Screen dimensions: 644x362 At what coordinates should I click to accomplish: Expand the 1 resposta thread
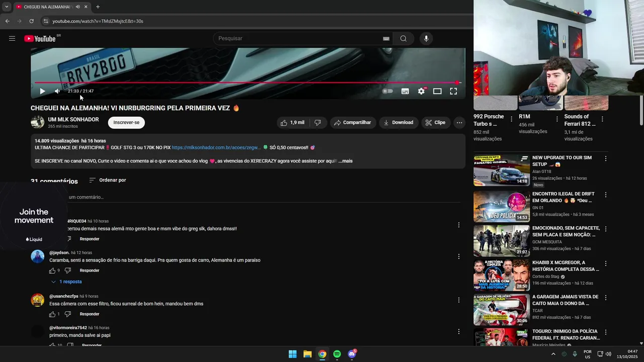click(x=66, y=282)
